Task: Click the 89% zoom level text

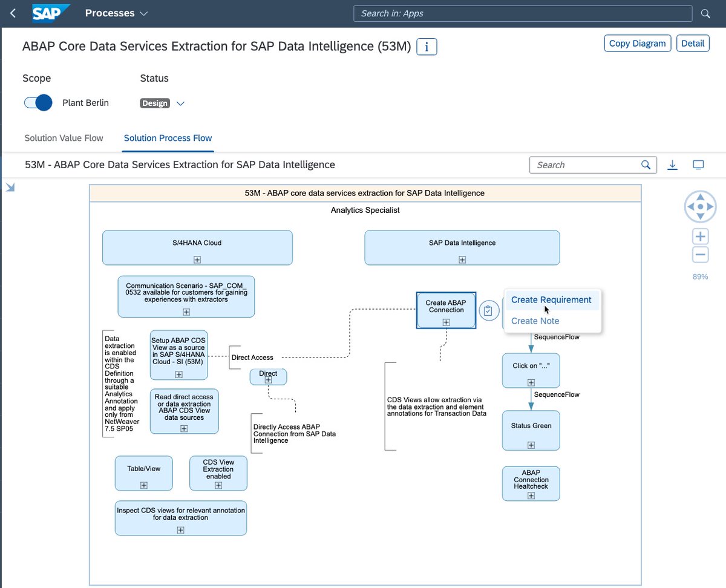Action: coord(700,276)
